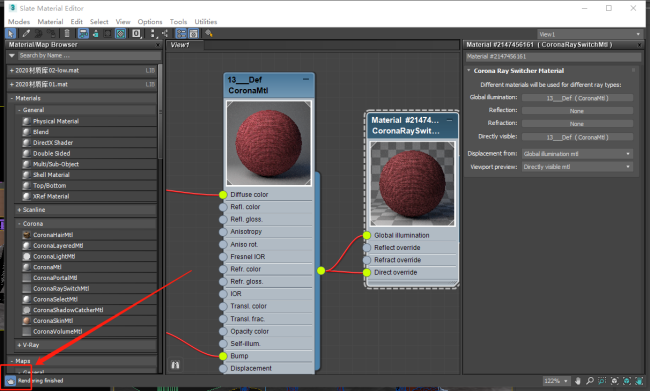Open the Material menu
Viewport: 650px width, 391px height.
(x=50, y=22)
